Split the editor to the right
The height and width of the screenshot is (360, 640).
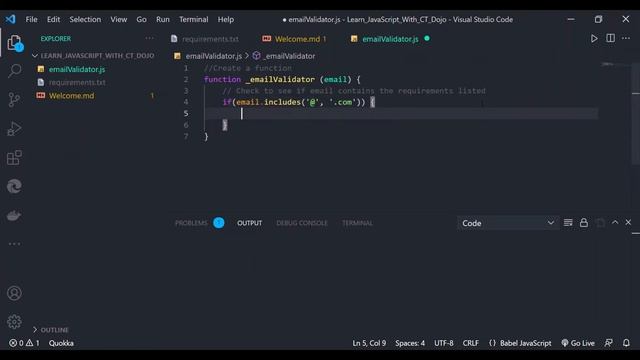click(610, 38)
